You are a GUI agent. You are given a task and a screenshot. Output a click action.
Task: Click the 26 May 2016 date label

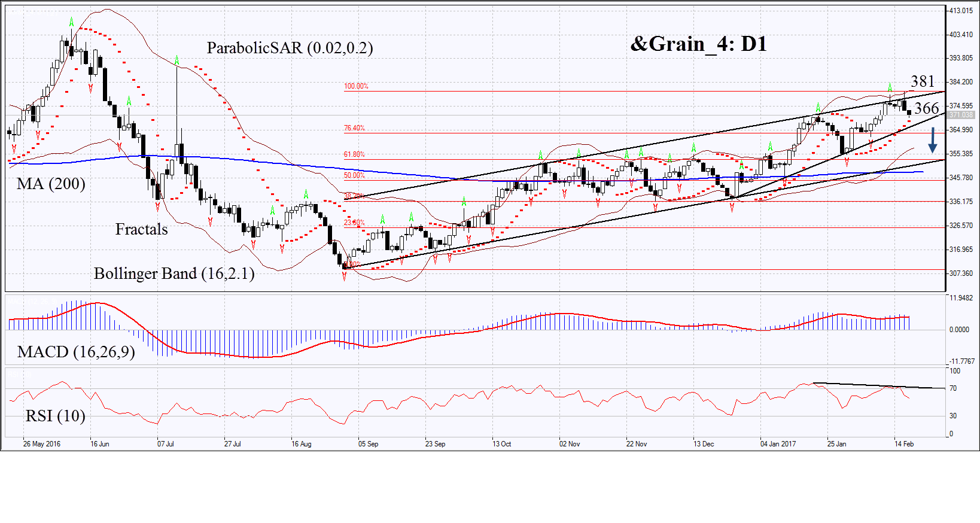42,444
